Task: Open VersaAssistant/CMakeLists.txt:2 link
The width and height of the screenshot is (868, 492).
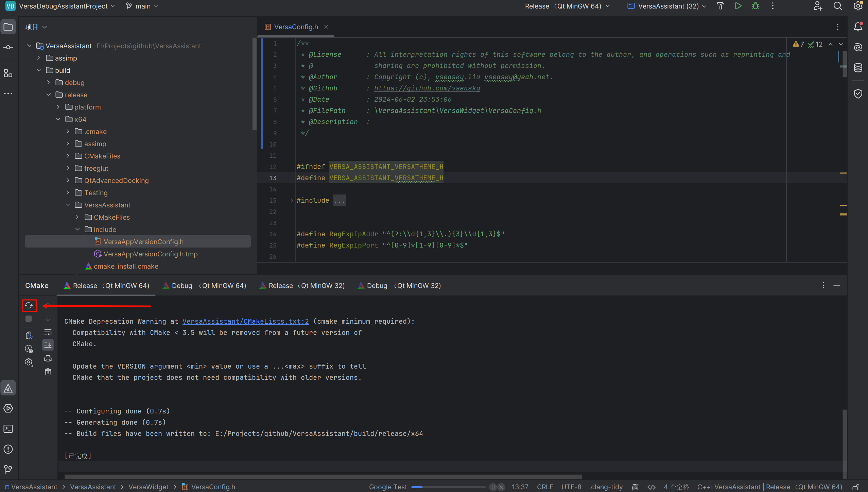Action: [245, 321]
